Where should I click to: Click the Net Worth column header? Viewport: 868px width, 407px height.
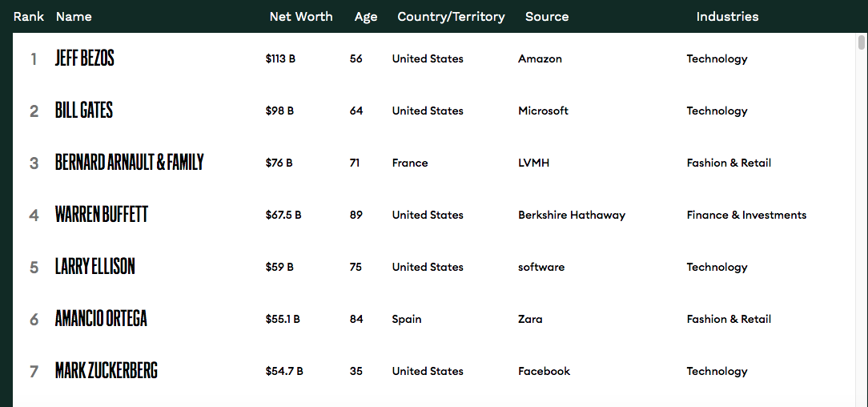coord(301,17)
